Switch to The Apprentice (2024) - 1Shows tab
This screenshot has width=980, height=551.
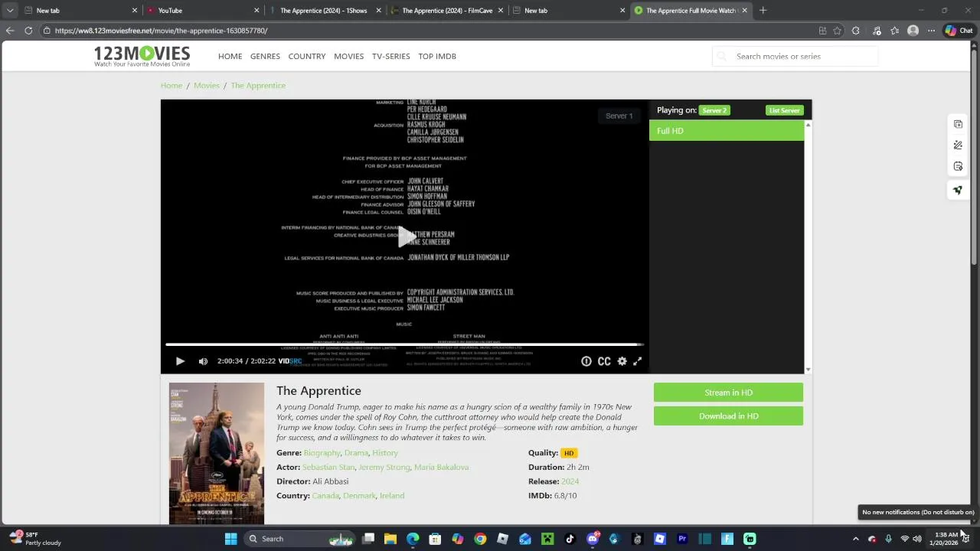(x=323, y=11)
